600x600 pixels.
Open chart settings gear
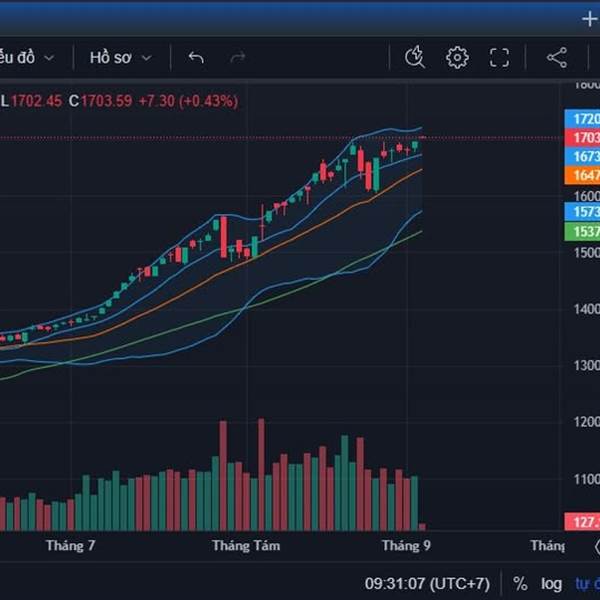457,58
